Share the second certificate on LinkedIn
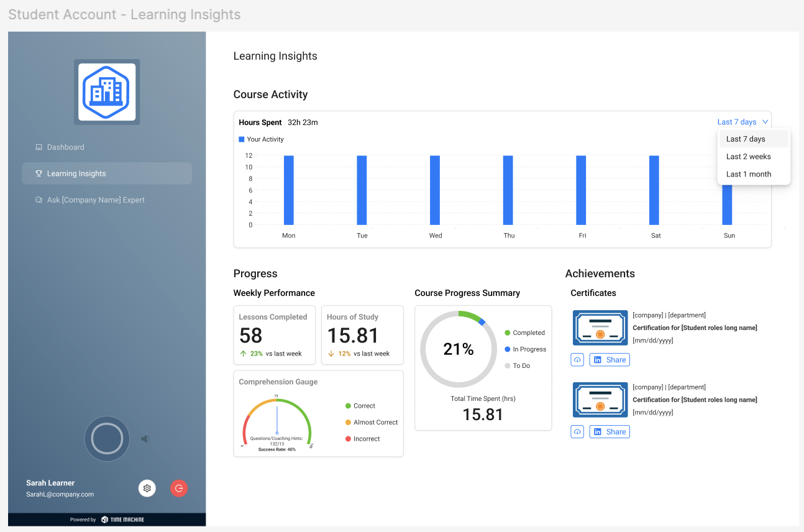The width and height of the screenshot is (804, 532). point(610,432)
